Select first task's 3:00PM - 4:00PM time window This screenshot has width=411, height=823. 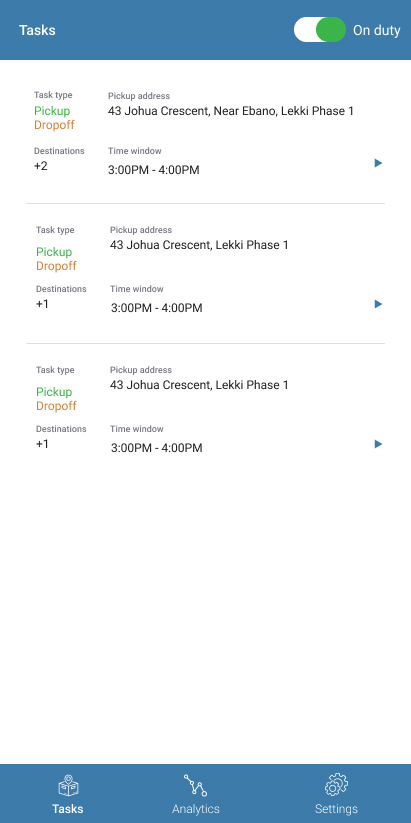154,170
